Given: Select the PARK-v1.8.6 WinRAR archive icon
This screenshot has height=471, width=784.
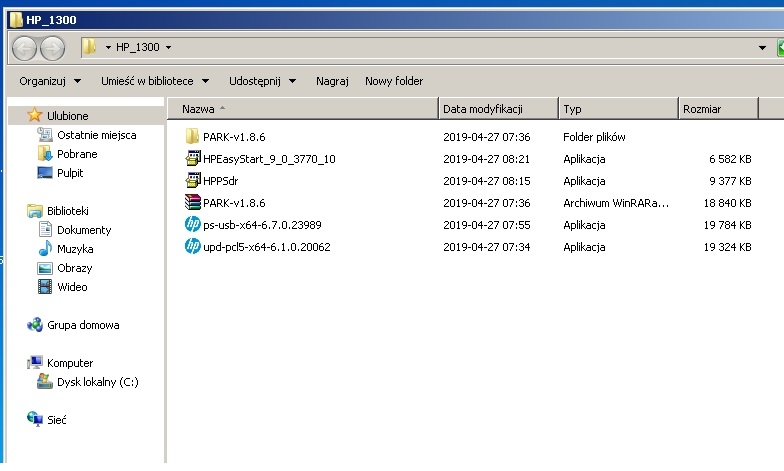Looking at the screenshot, I should coord(192,202).
